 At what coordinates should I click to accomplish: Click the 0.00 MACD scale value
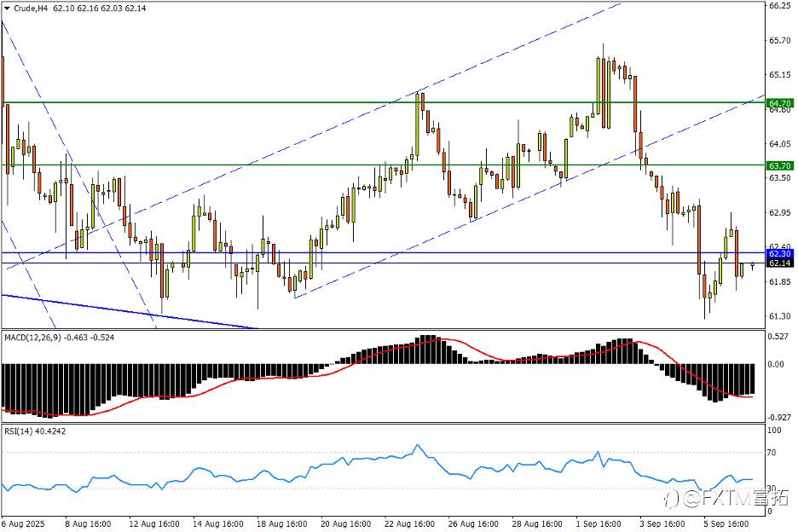coord(777,365)
